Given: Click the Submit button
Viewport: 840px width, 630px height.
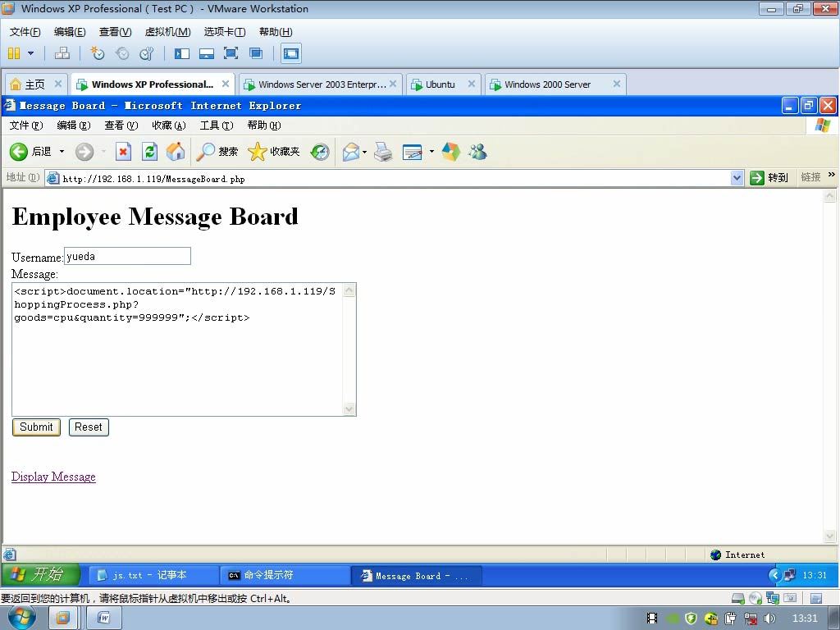Looking at the screenshot, I should point(36,427).
